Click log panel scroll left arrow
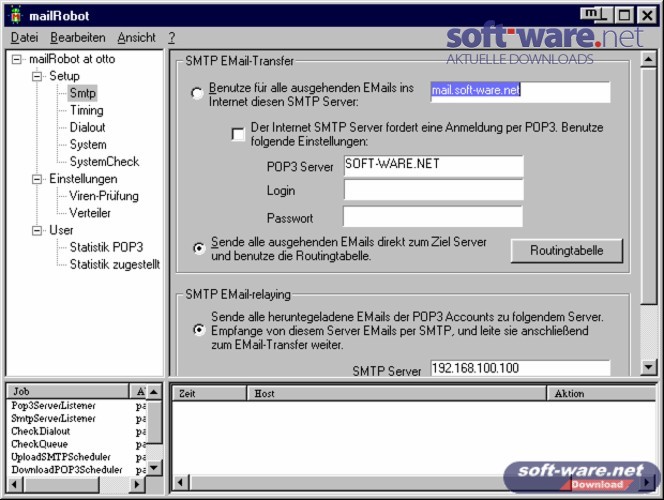 (180, 483)
